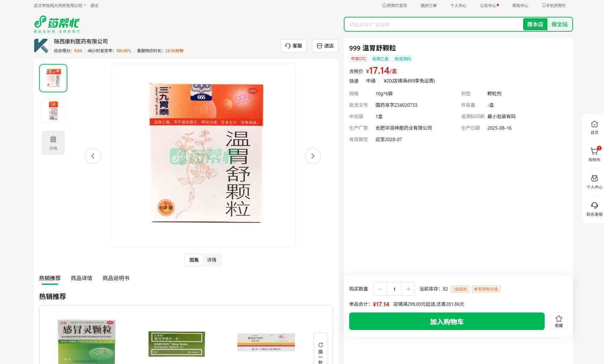
Task: Switch image viewer to 详情 mode
Action: point(212,260)
